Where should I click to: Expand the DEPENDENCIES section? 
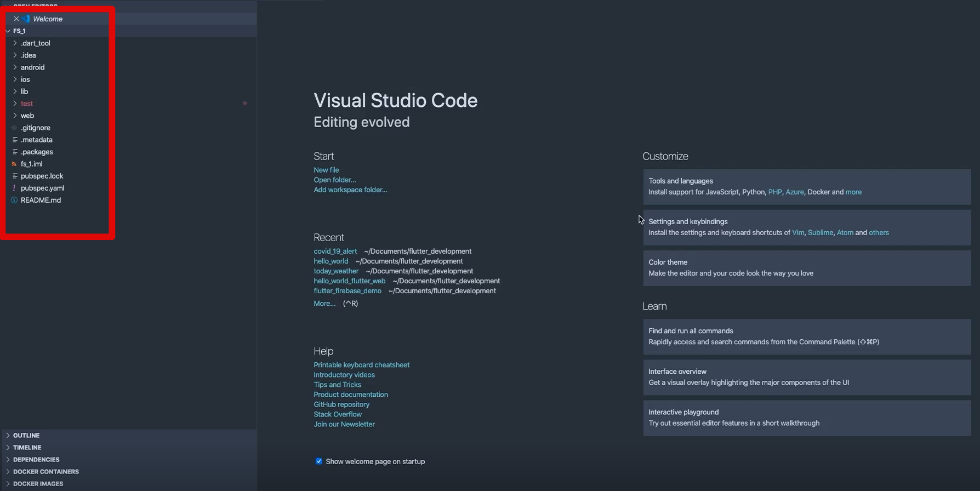(8, 459)
